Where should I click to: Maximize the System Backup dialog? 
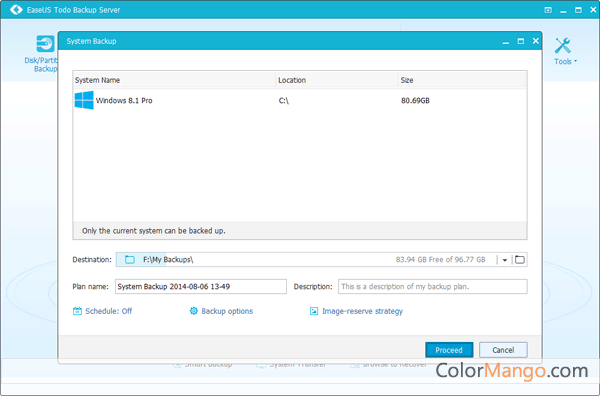pyautogui.click(x=521, y=41)
